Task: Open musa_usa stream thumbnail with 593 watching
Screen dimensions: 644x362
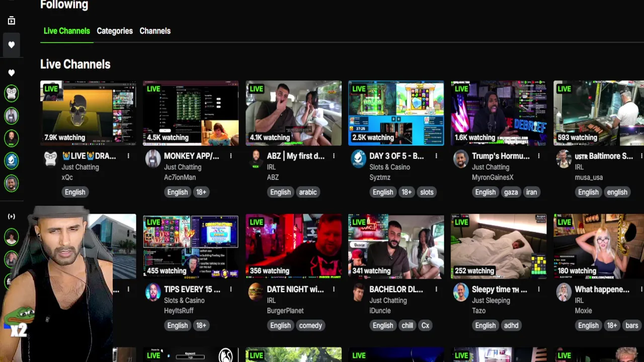Action: click(x=599, y=113)
